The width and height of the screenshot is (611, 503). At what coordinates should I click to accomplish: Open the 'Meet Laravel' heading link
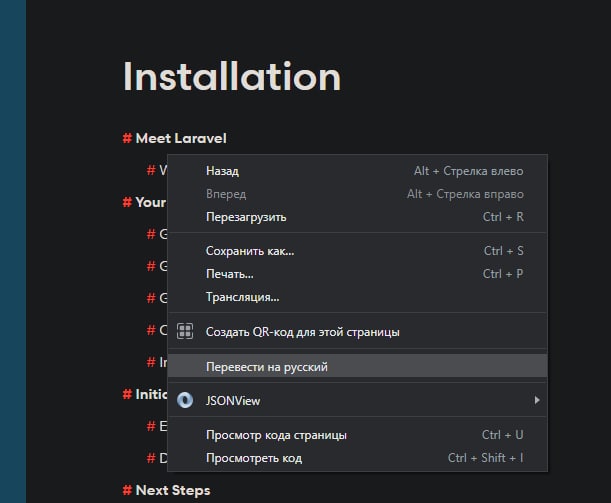coord(181,138)
